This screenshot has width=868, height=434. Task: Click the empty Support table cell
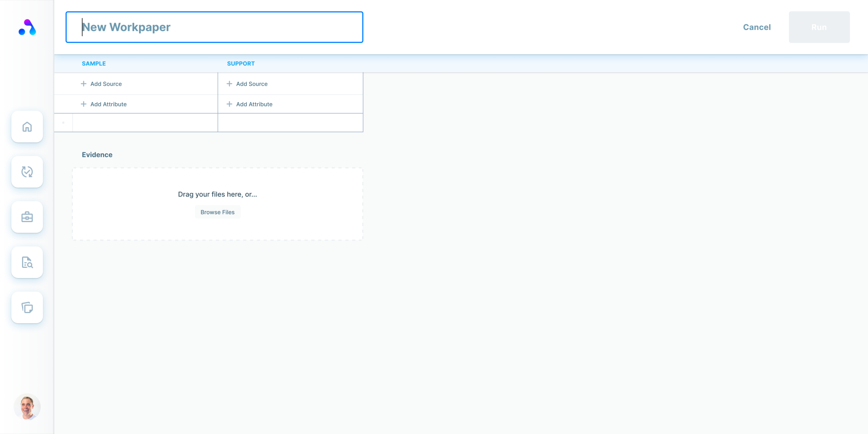[x=290, y=123]
